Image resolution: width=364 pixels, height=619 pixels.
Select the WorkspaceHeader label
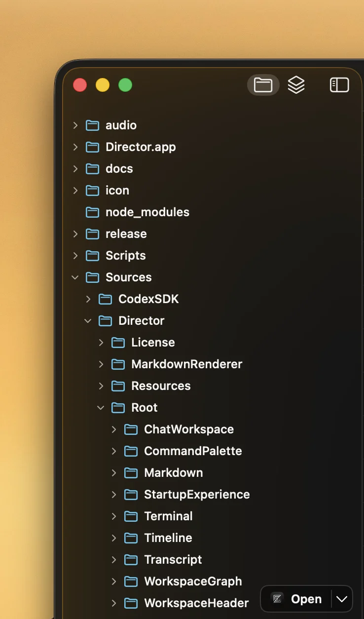click(196, 603)
